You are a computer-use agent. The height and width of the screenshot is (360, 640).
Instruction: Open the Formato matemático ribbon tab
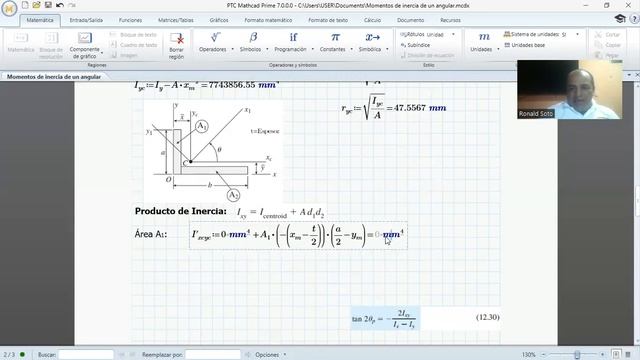pos(268,20)
